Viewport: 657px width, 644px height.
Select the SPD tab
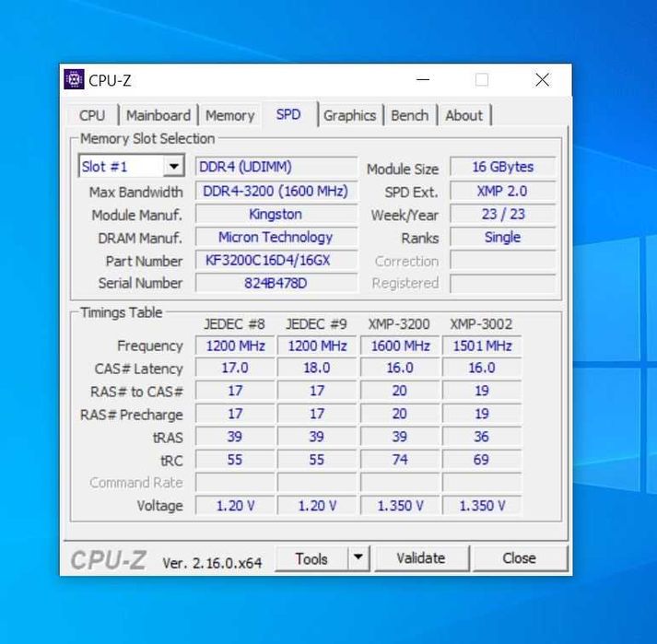[288, 114]
